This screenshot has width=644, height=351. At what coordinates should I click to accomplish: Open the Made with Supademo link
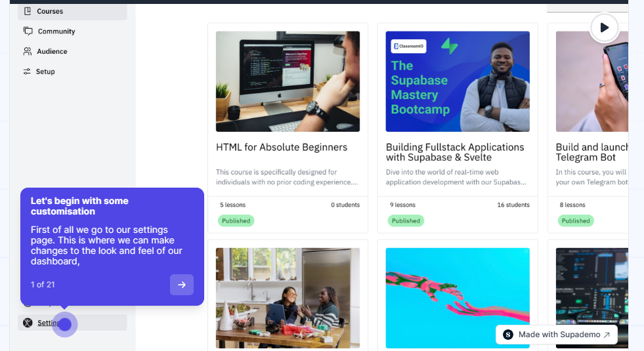pos(557,335)
